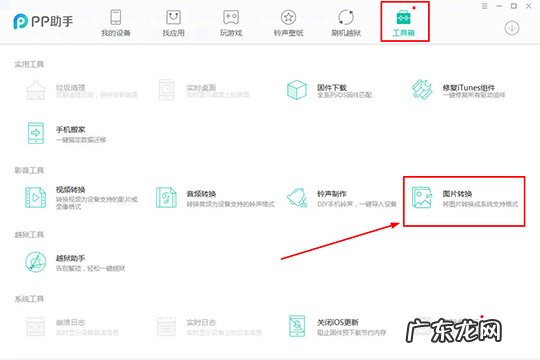Image resolution: width=540 pixels, height=360 pixels.
Task: Launch the 图片转换 image convert icon
Action: pos(422,197)
